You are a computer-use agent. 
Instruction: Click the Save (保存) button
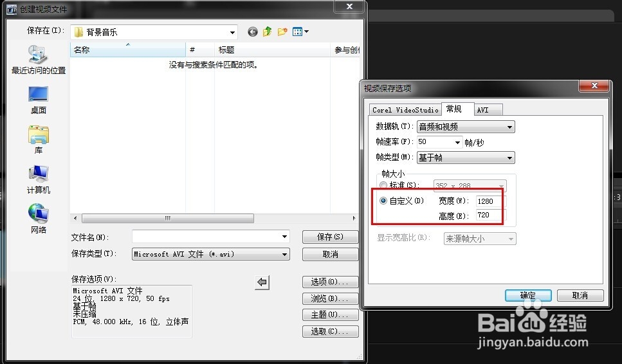330,237
